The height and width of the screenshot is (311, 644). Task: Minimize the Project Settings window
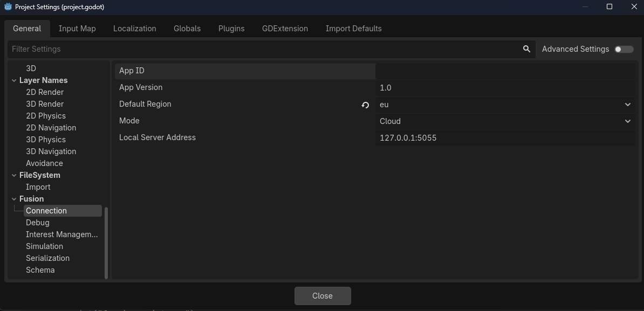(x=585, y=6)
